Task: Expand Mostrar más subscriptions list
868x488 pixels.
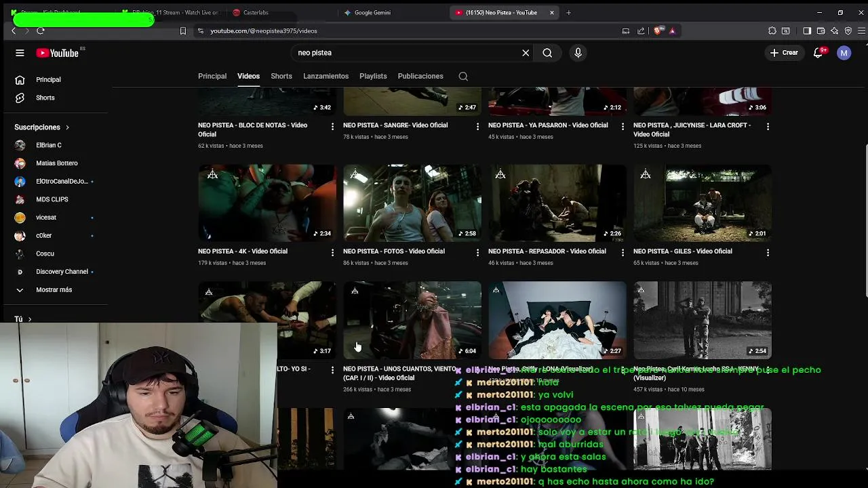Action: [x=54, y=289]
